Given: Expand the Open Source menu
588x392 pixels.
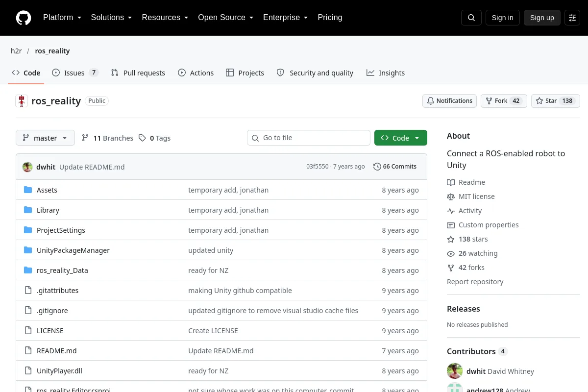Looking at the screenshot, I should pos(225,18).
